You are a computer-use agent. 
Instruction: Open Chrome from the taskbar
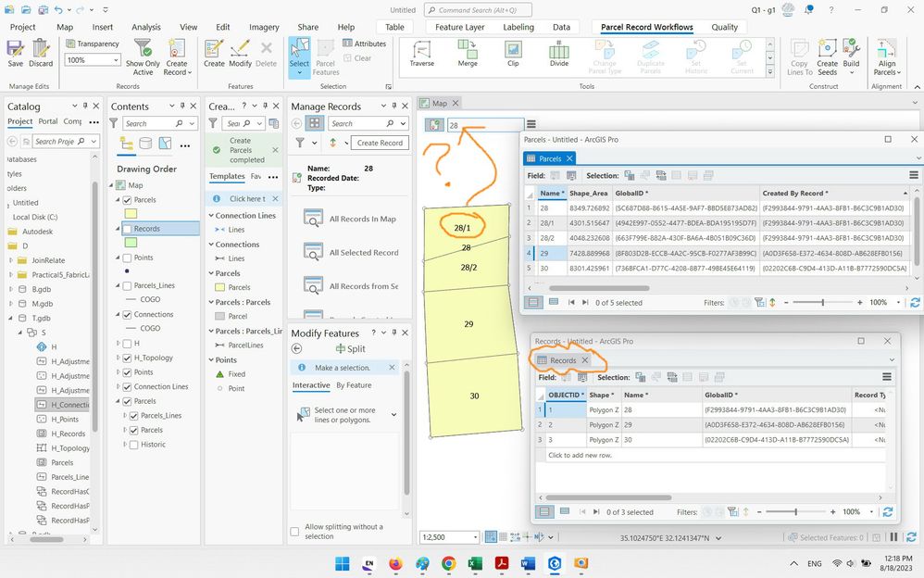point(448,564)
